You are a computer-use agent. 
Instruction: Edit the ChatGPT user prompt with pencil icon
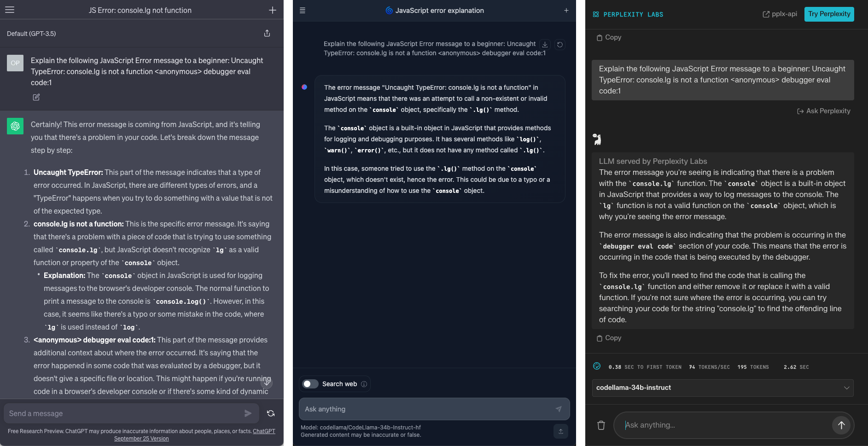(x=36, y=97)
